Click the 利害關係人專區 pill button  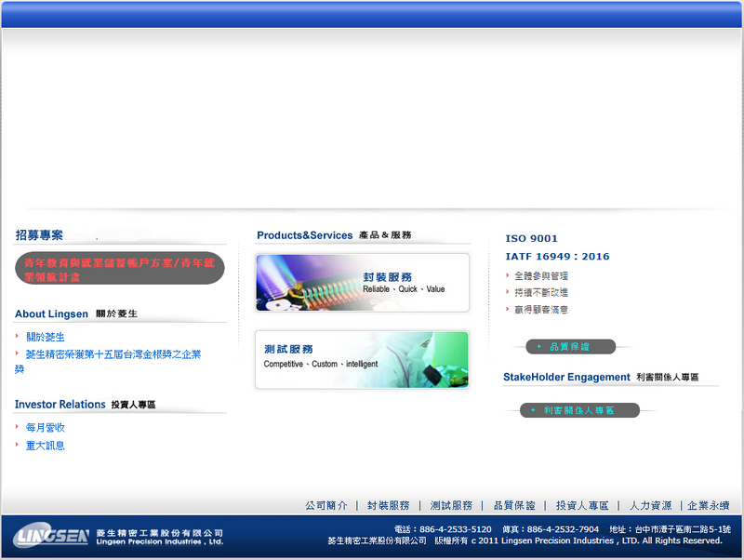579,410
